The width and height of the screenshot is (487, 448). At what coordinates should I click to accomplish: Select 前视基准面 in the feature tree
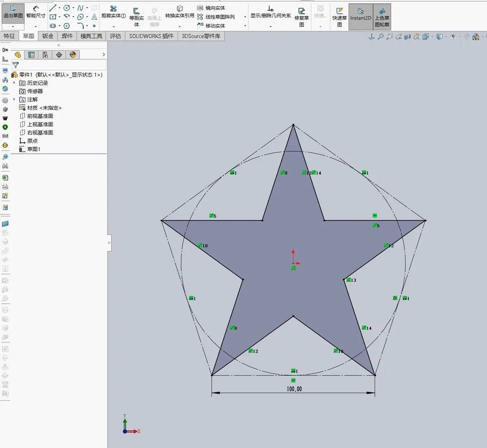tap(37, 116)
